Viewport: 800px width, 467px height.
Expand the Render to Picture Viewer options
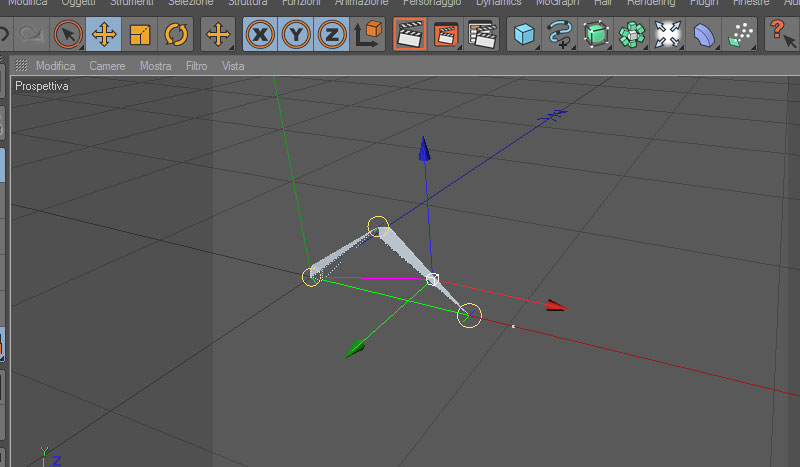(445, 34)
